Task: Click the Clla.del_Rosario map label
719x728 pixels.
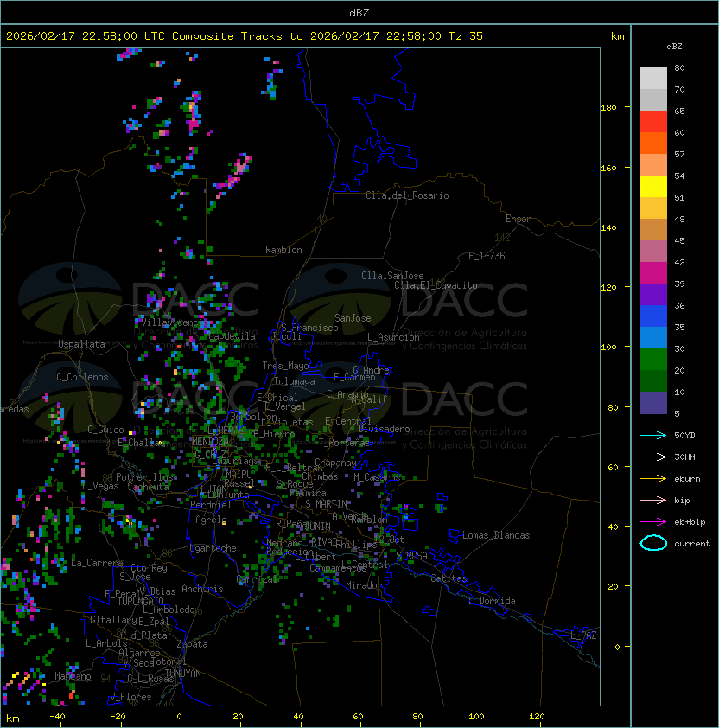Action: 407,195
